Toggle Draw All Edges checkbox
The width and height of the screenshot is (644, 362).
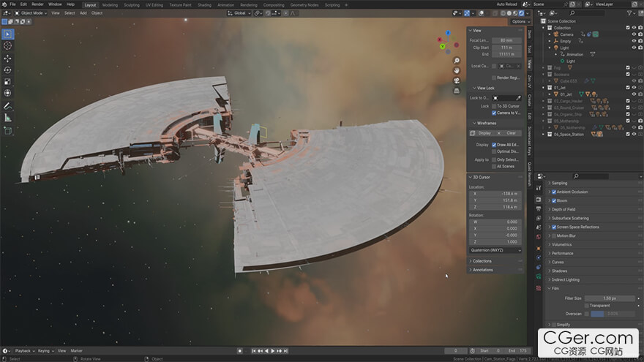[494, 145]
